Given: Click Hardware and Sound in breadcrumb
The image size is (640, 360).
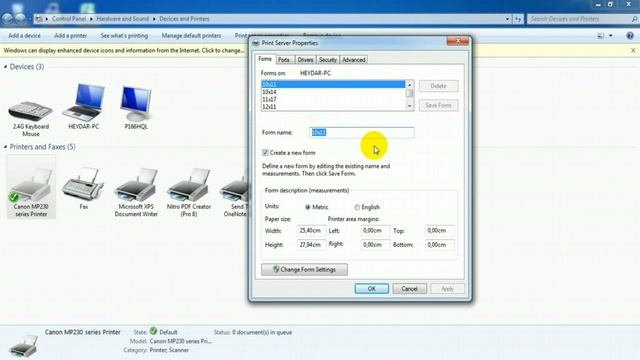Looking at the screenshot, I should pyautogui.click(x=122, y=19).
